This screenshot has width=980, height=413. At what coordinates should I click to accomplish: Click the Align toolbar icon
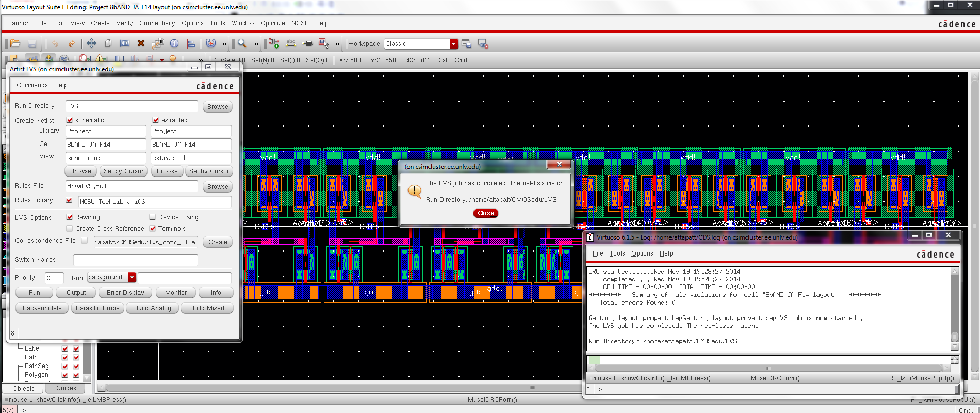191,44
